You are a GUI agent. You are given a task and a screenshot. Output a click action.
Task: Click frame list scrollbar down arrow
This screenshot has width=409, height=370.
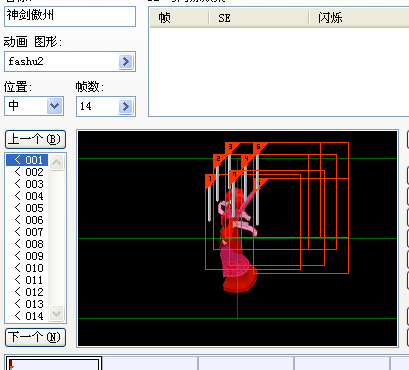click(57, 314)
